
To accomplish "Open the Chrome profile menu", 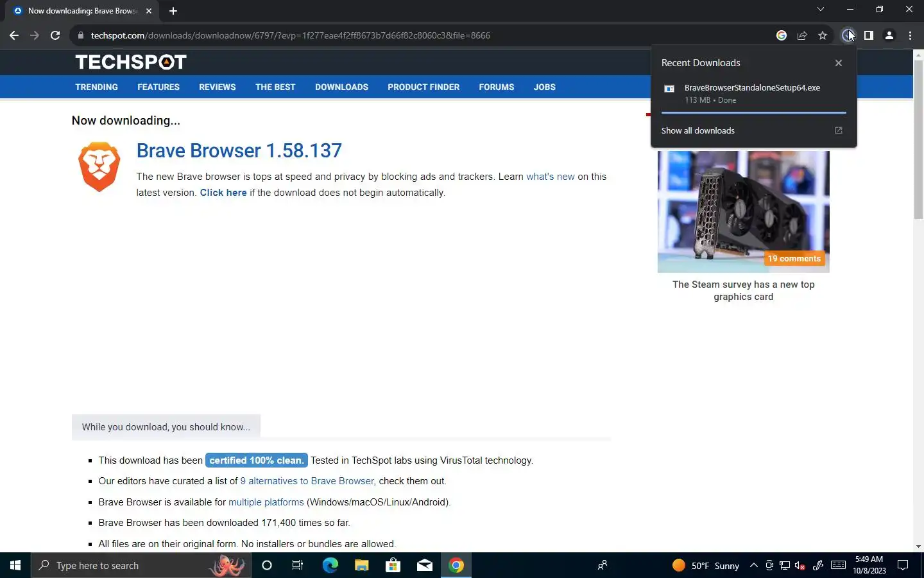I will (x=889, y=35).
